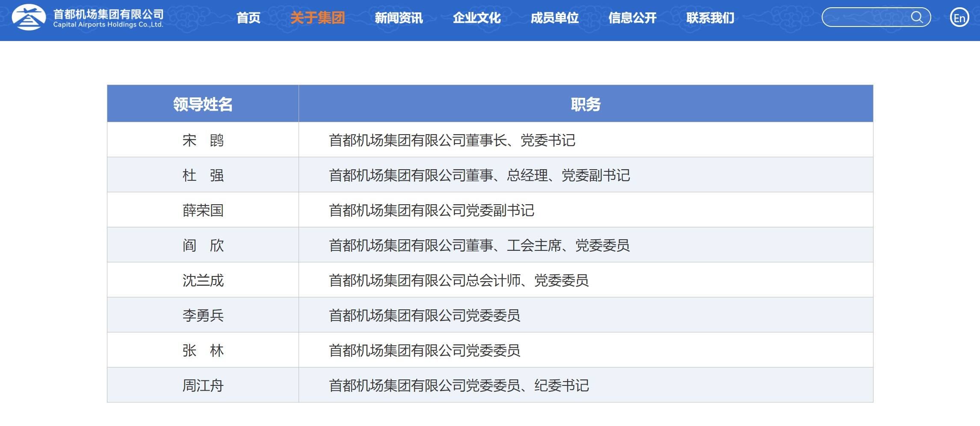Select the name 薛荣国
980x426 pixels.
[x=203, y=210]
